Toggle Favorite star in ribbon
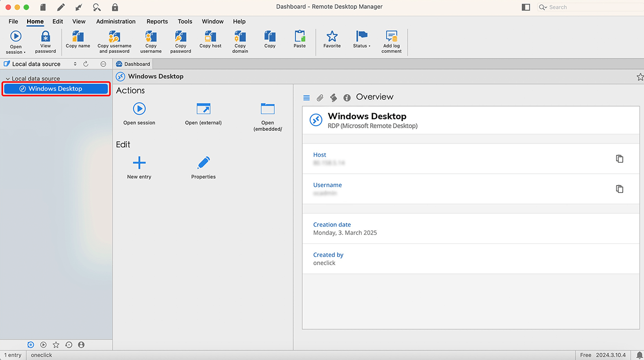Screen dimensions: 644x360 [x=332, y=37]
